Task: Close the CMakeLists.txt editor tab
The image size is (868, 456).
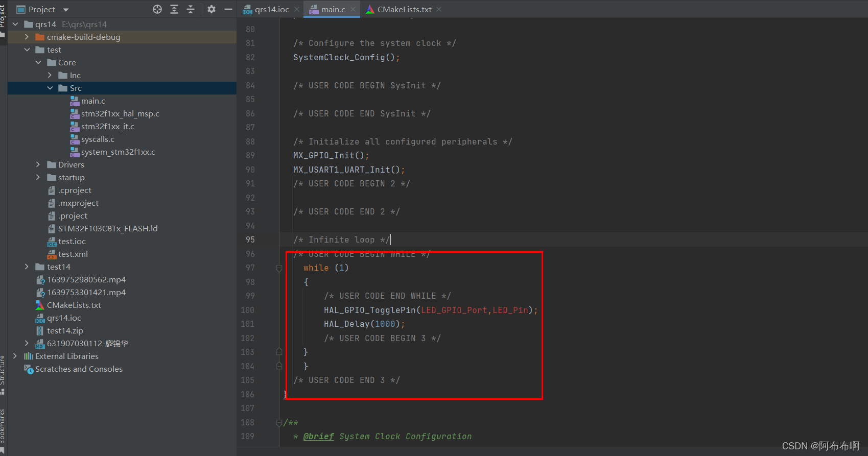Action: [439, 9]
